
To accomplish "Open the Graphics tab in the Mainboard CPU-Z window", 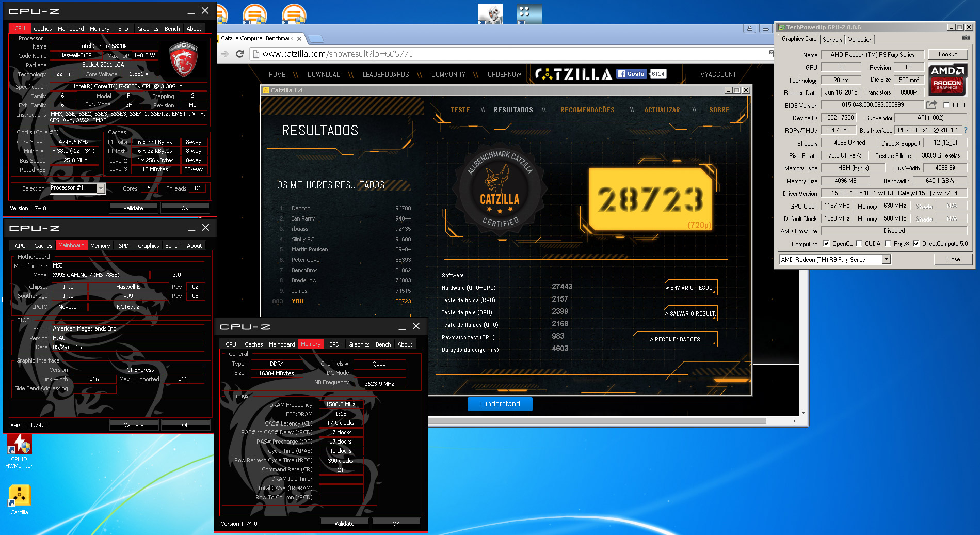I will (x=149, y=246).
